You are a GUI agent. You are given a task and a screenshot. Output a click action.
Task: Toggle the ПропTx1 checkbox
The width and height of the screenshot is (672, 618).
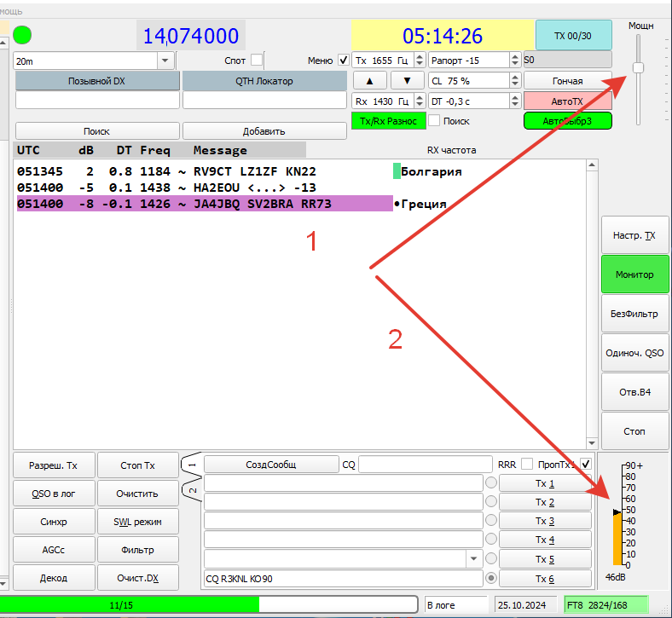point(586,464)
